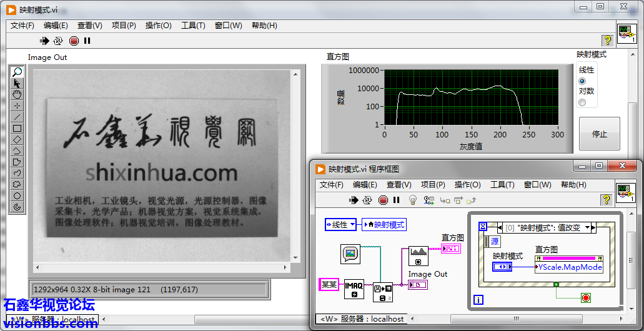Click the file dialog image node

(x=350, y=254)
